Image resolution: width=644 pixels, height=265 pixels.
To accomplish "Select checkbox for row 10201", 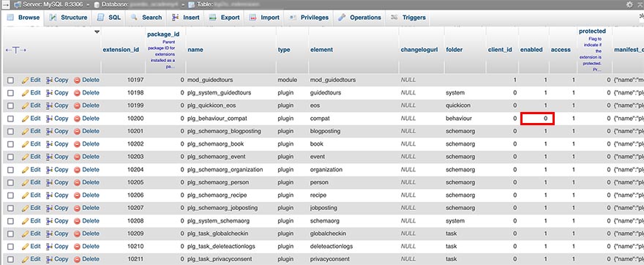I will 11,132.
